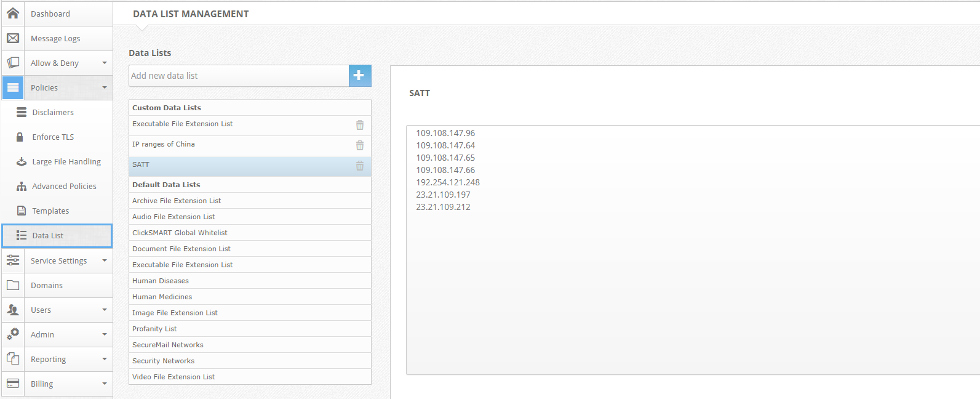980x399 pixels.
Task: Click the Domains folder icon
Action: 13,285
